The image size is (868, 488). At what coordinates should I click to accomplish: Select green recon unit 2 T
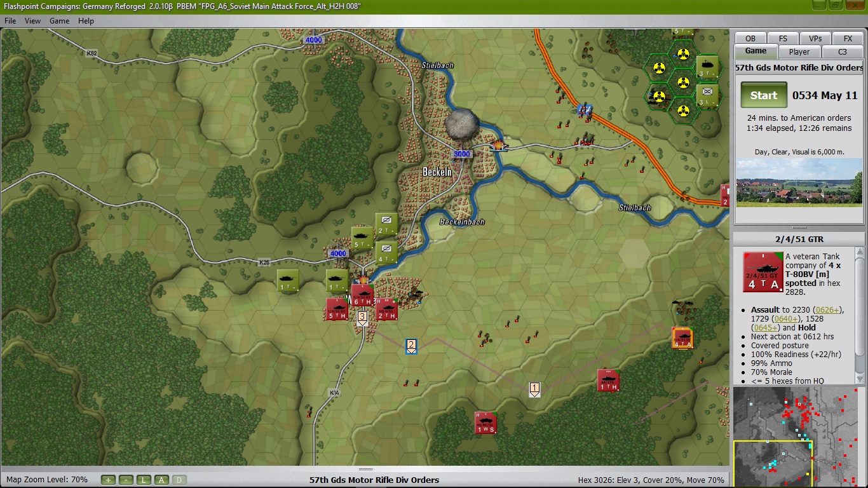click(386, 224)
